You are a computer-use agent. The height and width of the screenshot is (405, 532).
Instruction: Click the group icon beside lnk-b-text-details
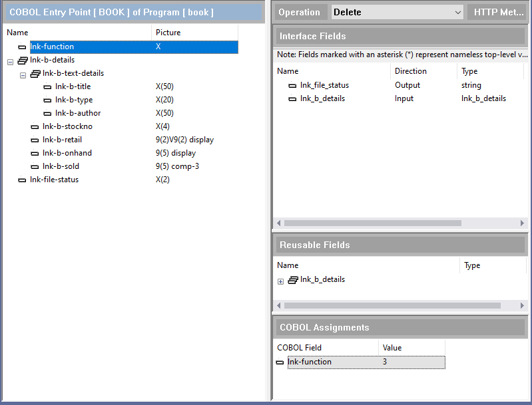point(35,74)
